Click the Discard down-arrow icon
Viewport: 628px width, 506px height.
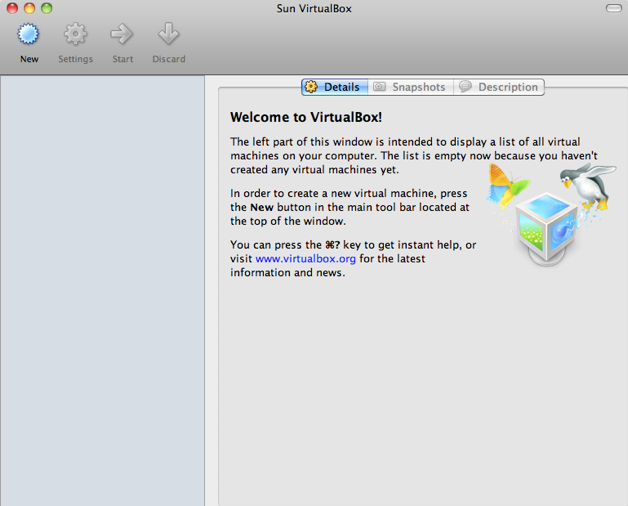168,35
